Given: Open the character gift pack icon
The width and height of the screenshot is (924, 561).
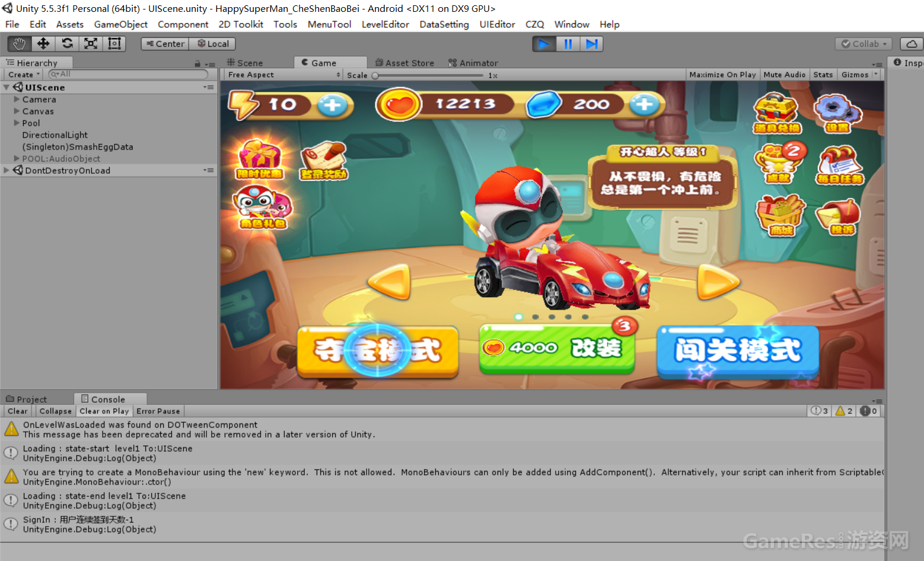Looking at the screenshot, I should [x=263, y=208].
